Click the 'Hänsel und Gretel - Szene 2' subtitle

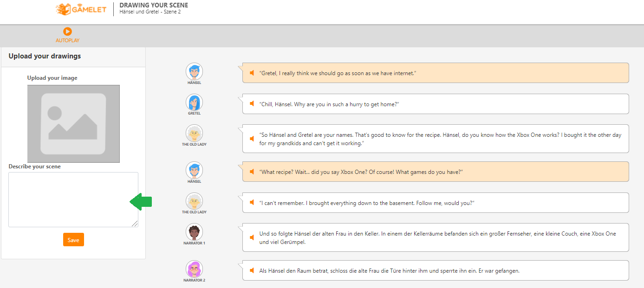(x=150, y=12)
